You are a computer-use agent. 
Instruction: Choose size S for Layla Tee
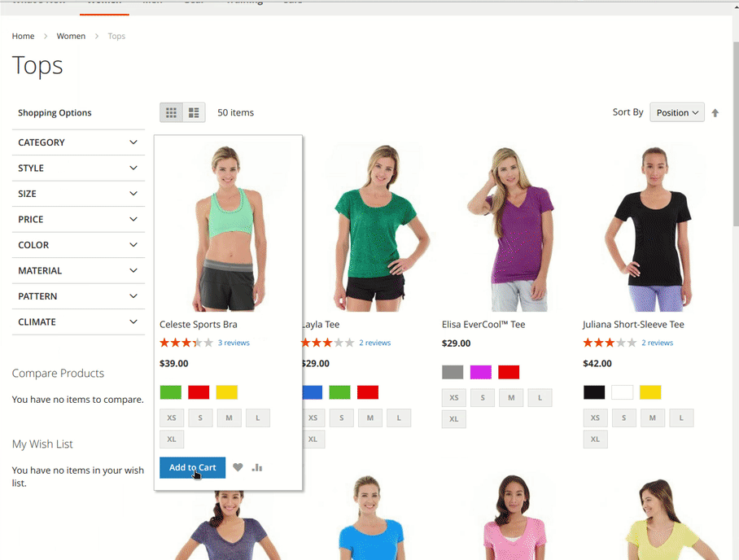click(x=342, y=418)
